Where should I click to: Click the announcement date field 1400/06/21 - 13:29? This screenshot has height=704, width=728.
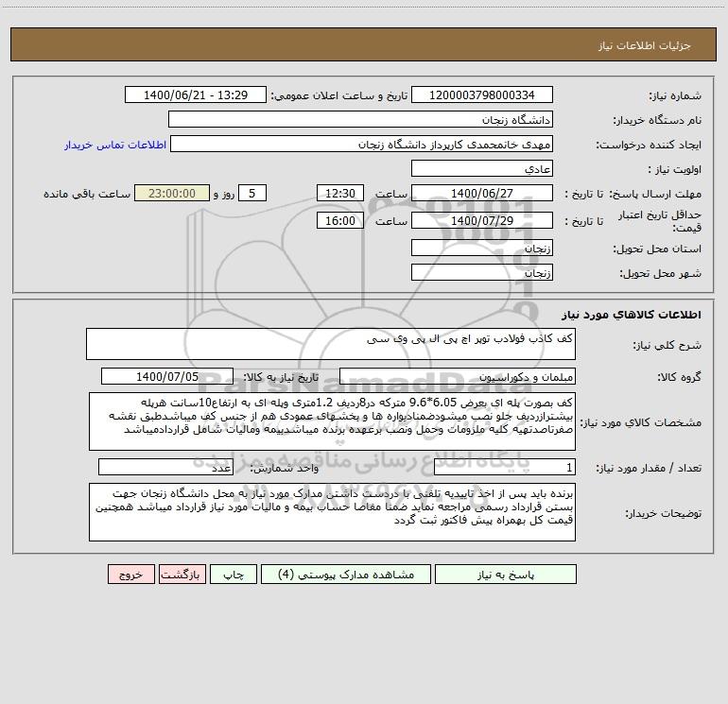pos(196,94)
